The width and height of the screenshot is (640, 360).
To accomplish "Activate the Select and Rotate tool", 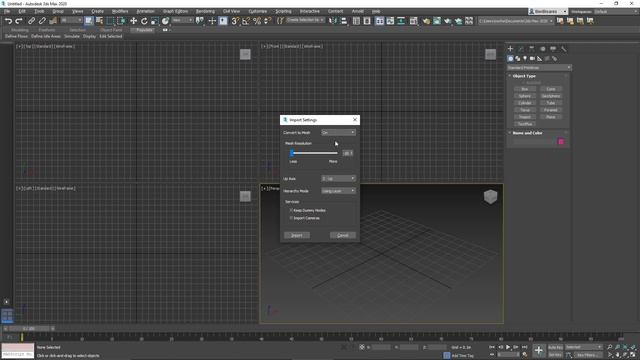I will (144, 21).
